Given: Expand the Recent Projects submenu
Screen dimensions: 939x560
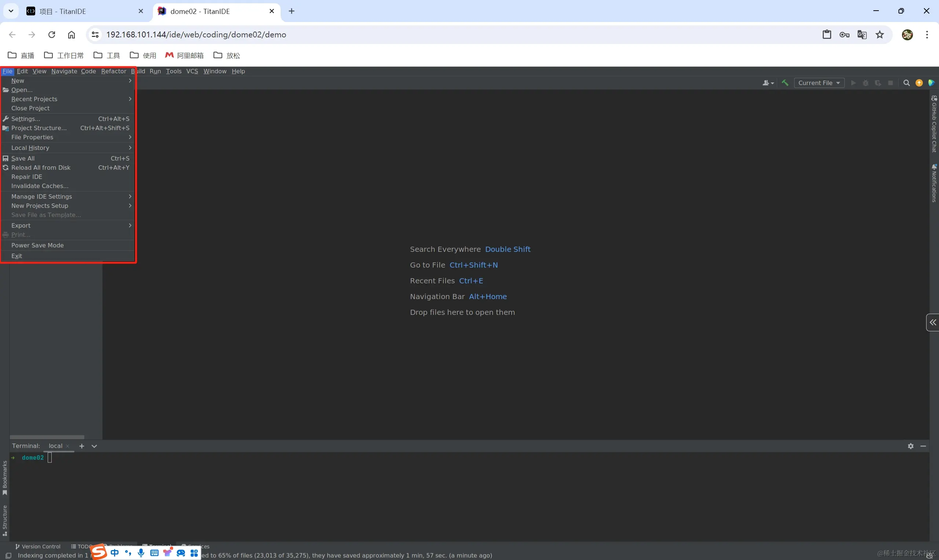Looking at the screenshot, I should click(34, 99).
